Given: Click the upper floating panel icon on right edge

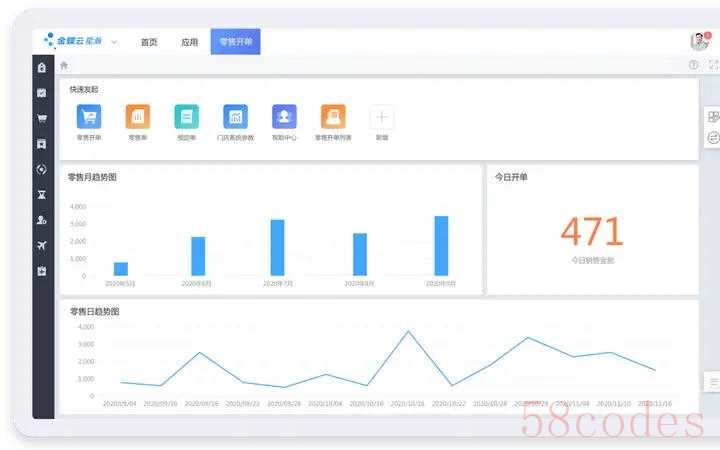Looking at the screenshot, I should [713, 117].
